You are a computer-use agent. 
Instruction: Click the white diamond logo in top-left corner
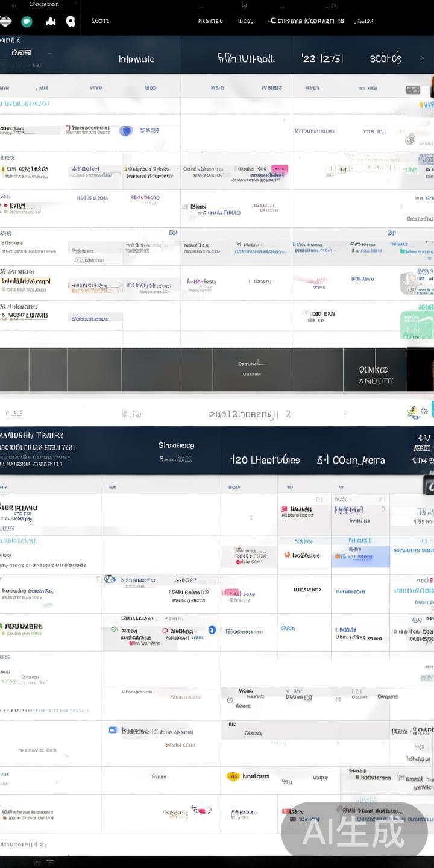pyautogui.click(x=5, y=22)
